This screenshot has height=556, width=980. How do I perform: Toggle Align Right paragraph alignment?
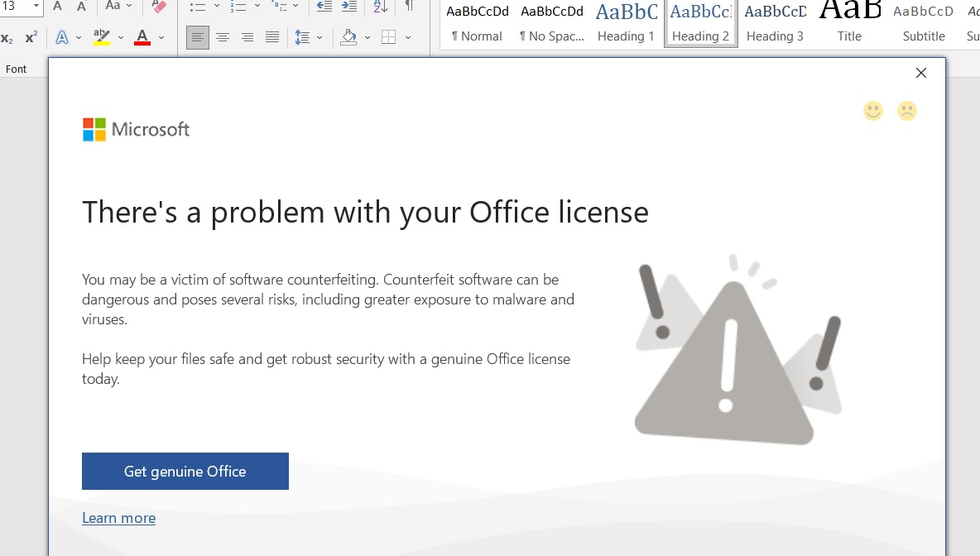click(x=247, y=37)
